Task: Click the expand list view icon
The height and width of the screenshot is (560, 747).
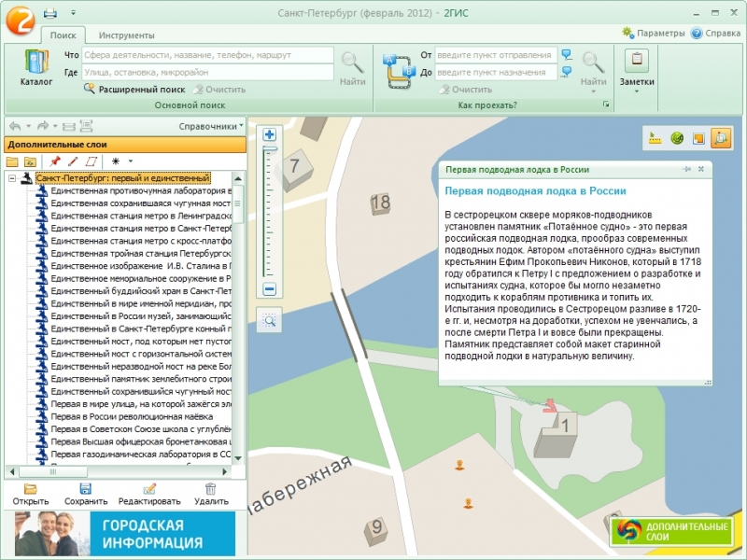Action: 86,126
